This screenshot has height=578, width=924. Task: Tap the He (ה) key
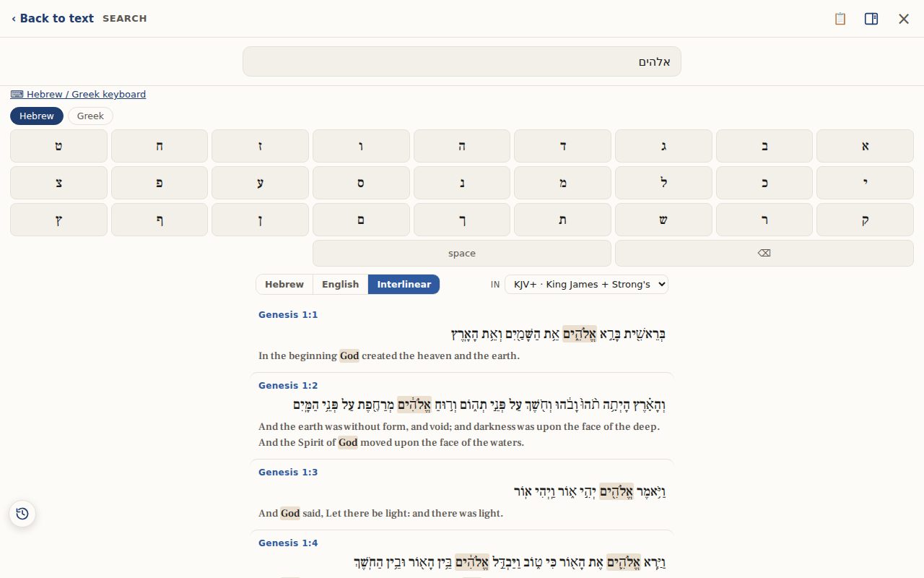pyautogui.click(x=462, y=146)
